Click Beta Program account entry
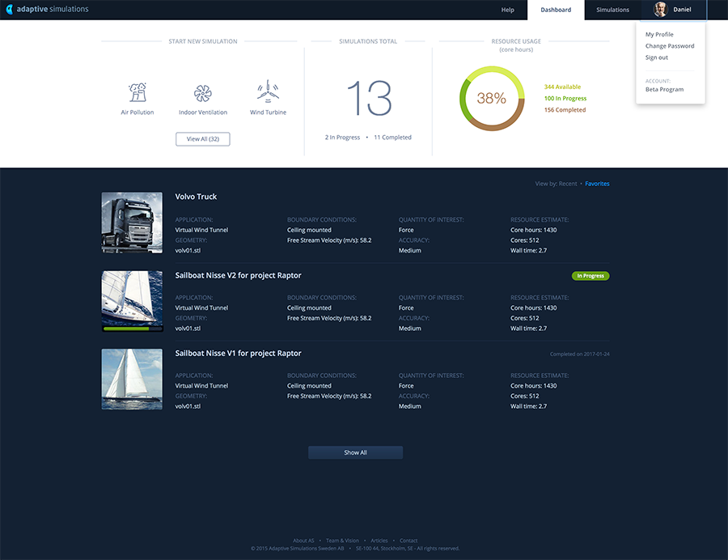The width and height of the screenshot is (728, 560). [664, 90]
